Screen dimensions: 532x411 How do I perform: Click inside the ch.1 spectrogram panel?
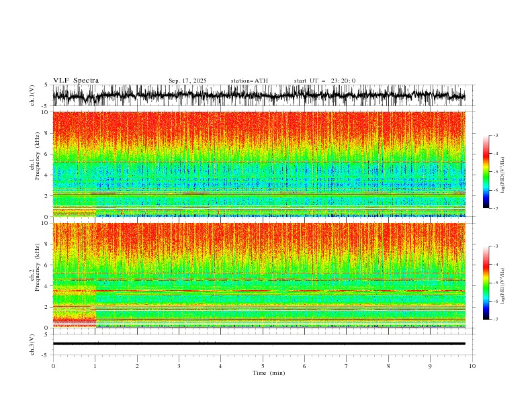pyautogui.click(x=259, y=164)
